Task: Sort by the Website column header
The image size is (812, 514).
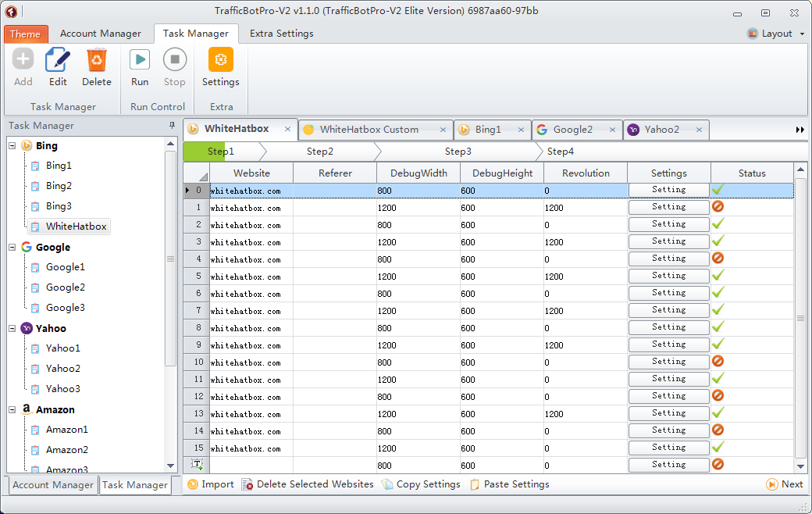Action: pyautogui.click(x=251, y=173)
